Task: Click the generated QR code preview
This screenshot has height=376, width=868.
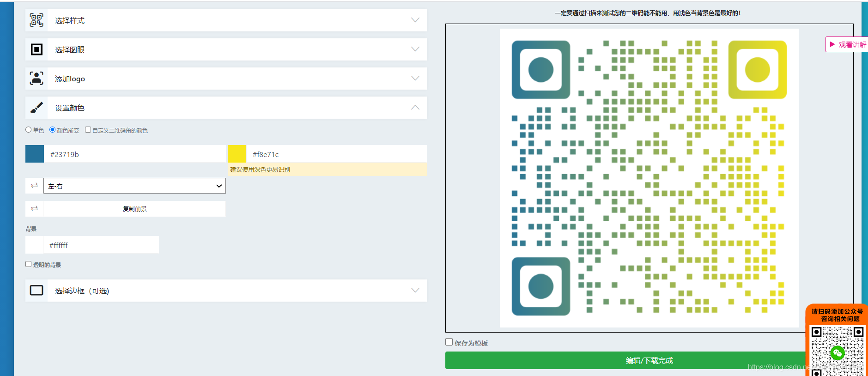Action: [x=649, y=178]
